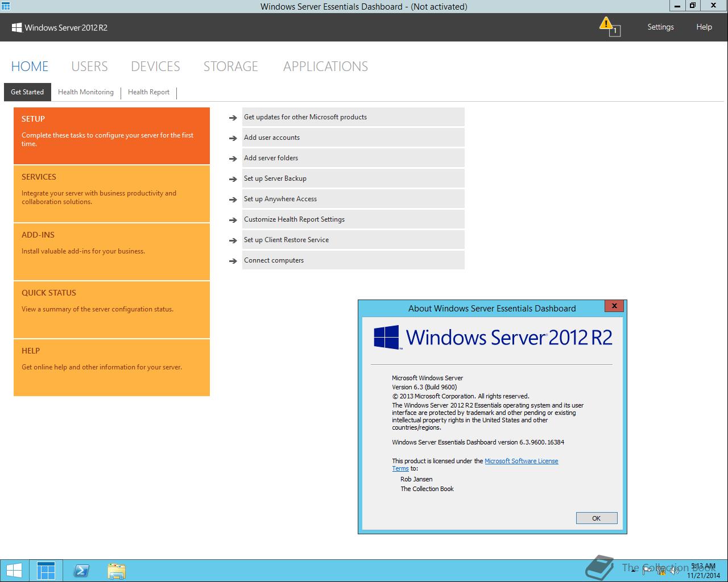Viewport: 728px width, 582px height.
Task: Open Server Manager from taskbar
Action: pos(46,571)
